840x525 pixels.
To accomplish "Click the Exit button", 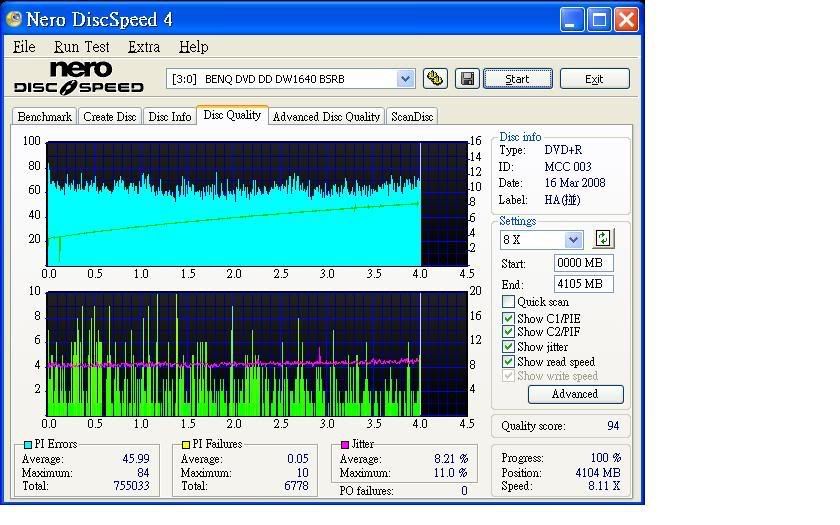I will click(x=594, y=79).
